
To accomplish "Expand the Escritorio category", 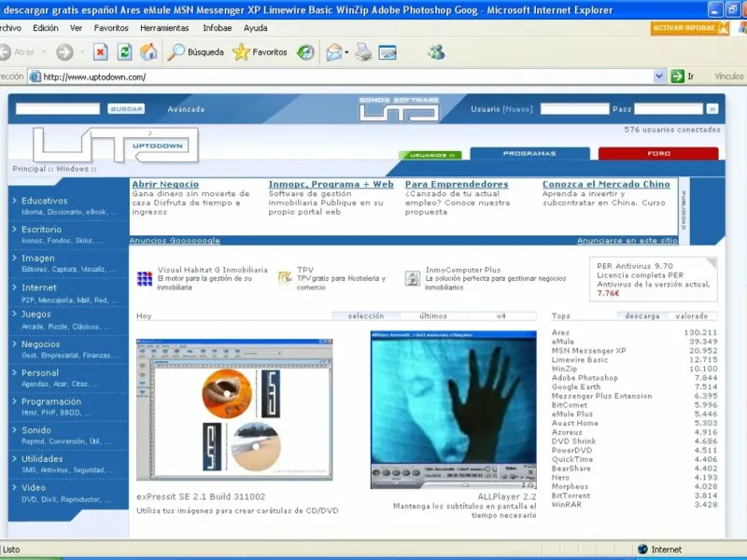I will [41, 230].
